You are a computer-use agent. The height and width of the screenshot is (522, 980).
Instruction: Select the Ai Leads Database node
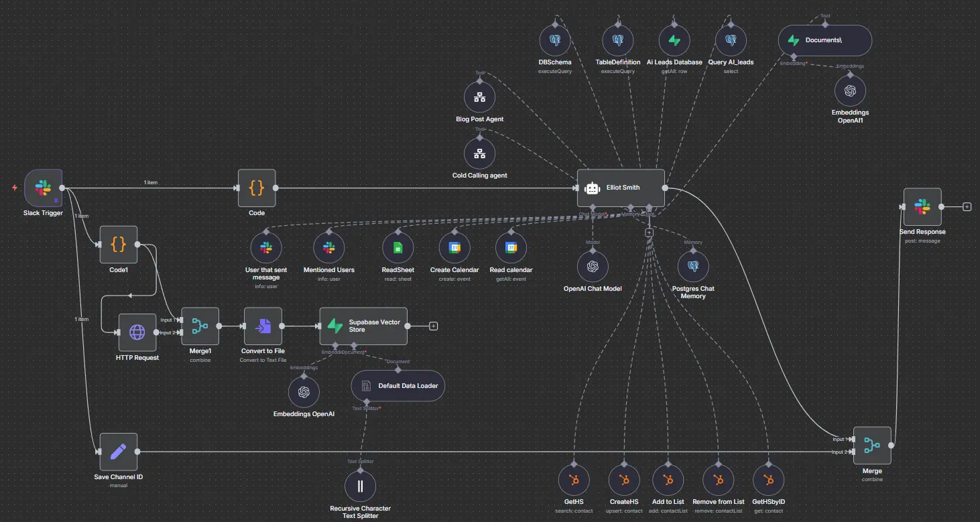[x=674, y=41]
